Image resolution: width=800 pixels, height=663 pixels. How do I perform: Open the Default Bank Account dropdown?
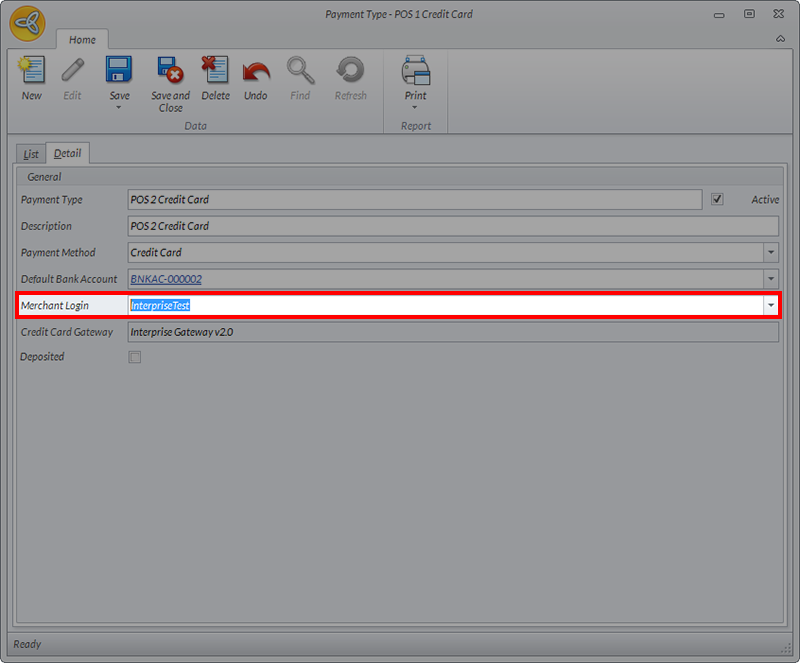(x=770, y=279)
